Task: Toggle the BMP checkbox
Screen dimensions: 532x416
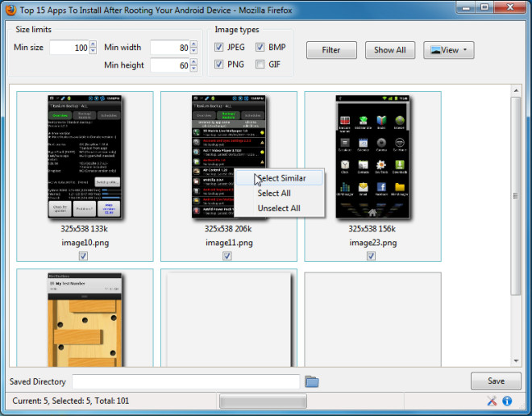Action: tap(260, 47)
